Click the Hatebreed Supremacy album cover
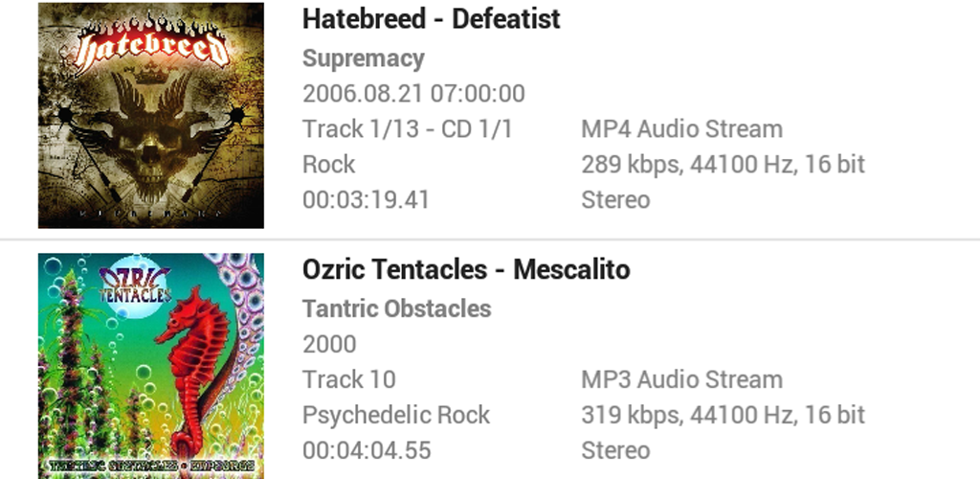 [151, 115]
